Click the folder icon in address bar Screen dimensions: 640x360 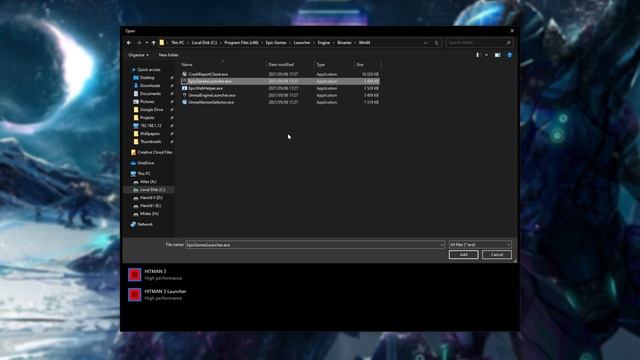162,42
